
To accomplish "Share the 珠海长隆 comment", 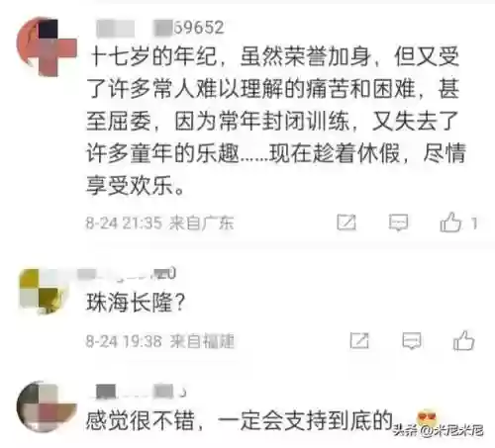I will click(359, 340).
